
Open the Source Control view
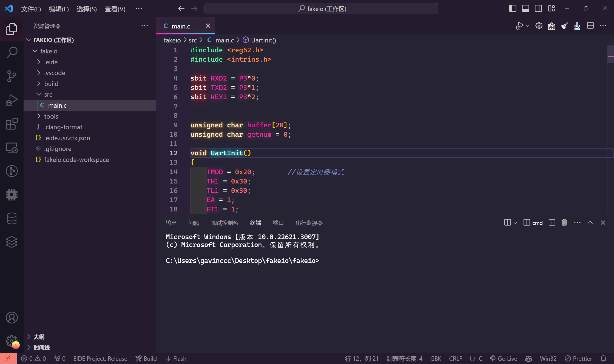(x=12, y=76)
